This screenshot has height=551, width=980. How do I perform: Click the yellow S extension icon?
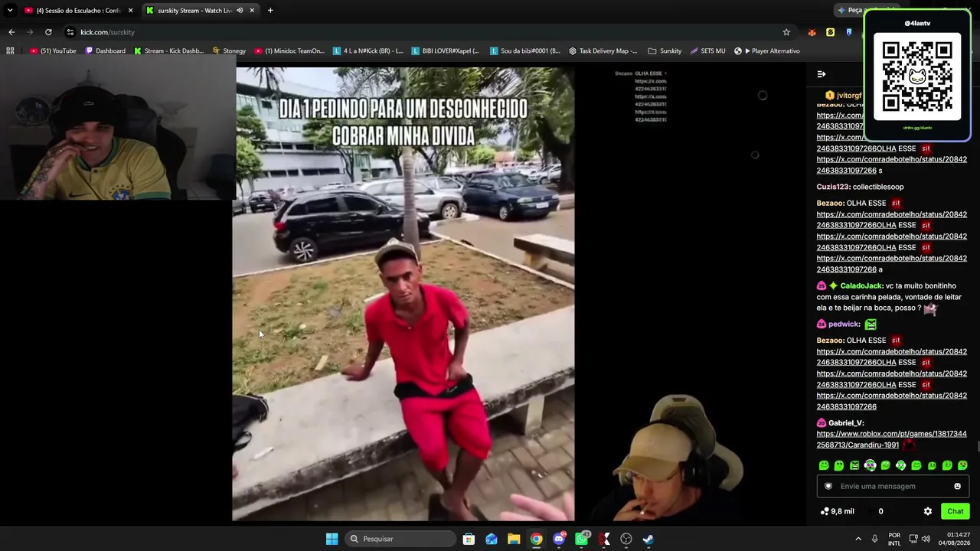pyautogui.click(x=830, y=32)
